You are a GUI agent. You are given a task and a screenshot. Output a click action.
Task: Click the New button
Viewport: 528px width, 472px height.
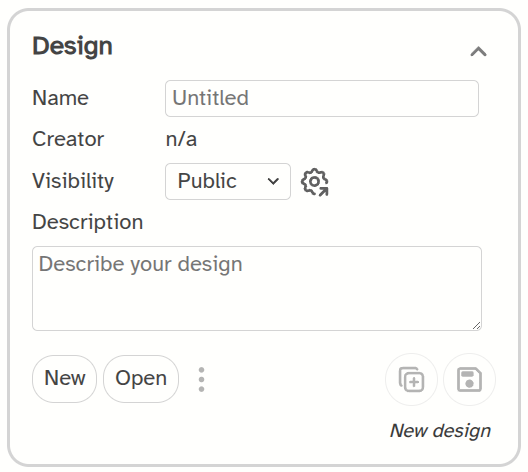[64, 379]
